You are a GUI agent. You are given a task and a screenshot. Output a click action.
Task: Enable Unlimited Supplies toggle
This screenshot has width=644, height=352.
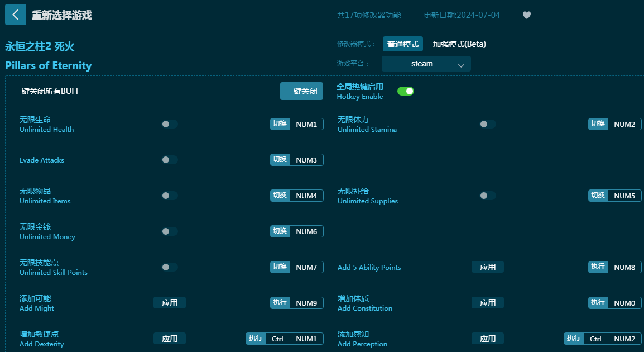pyautogui.click(x=488, y=196)
